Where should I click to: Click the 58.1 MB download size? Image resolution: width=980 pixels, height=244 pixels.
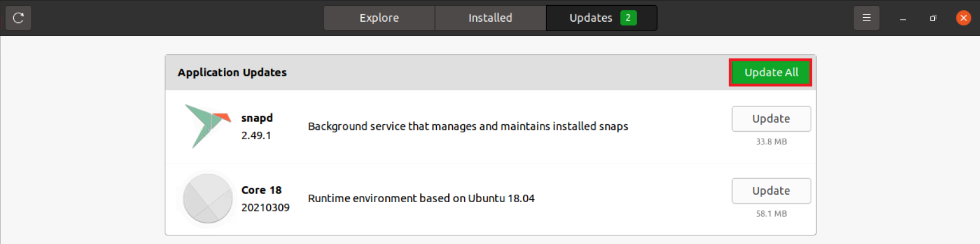click(771, 214)
